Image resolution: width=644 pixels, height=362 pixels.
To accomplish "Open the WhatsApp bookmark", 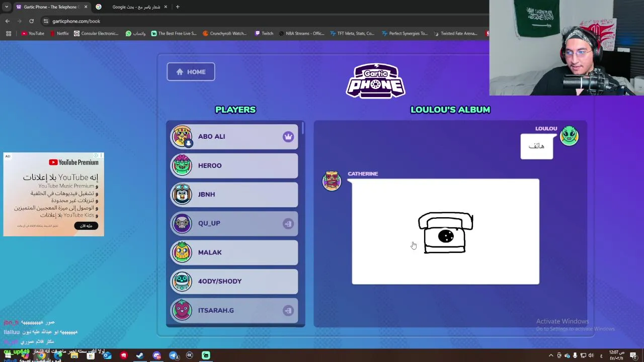I will (x=136, y=34).
